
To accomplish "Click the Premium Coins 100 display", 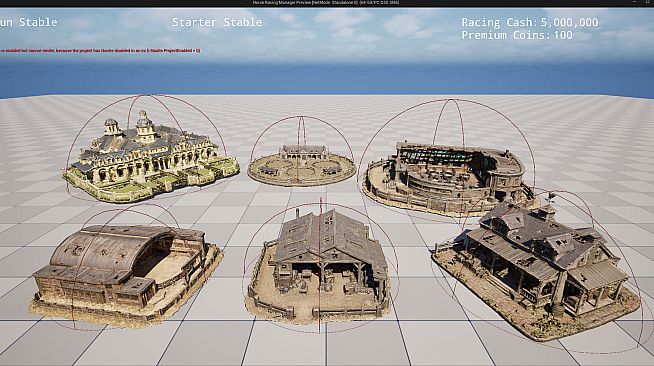I will coord(517,35).
